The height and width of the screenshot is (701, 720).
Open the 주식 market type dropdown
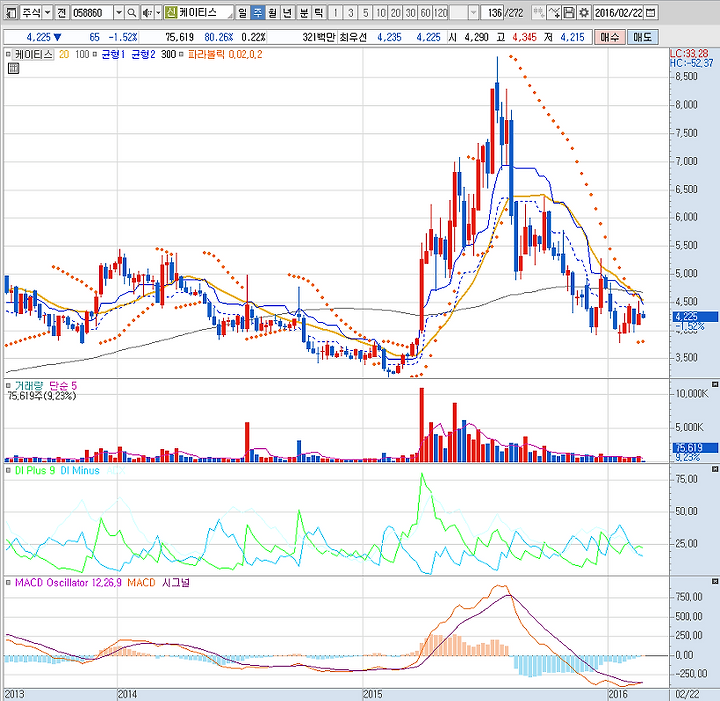coord(47,12)
